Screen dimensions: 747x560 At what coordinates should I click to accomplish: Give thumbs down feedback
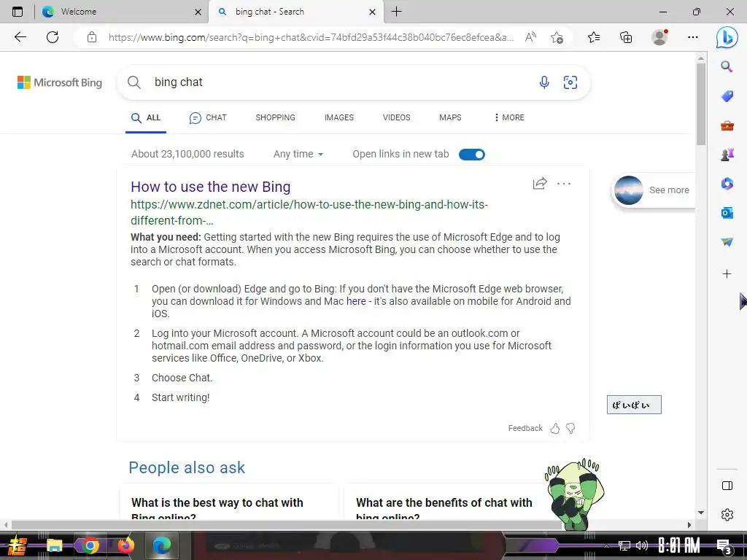click(x=570, y=429)
